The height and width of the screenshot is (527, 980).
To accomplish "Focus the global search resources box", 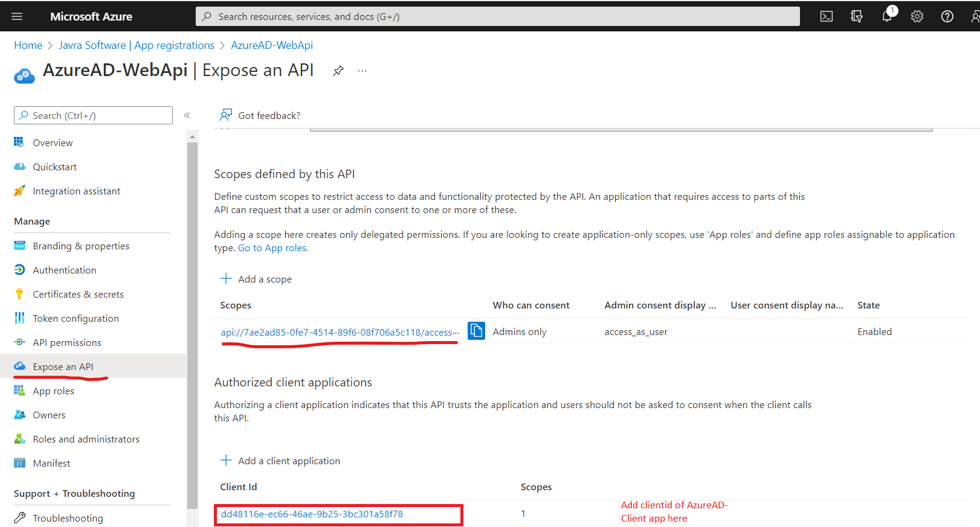I will [498, 16].
